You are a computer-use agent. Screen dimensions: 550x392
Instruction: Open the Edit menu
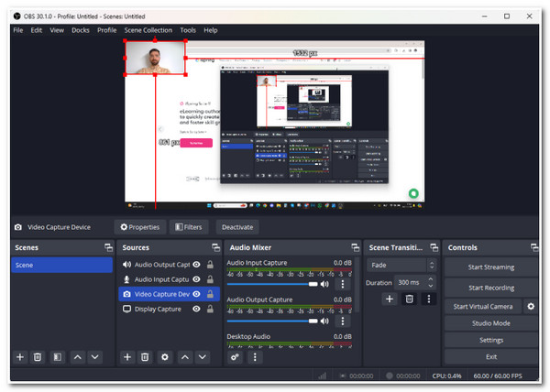coord(36,30)
